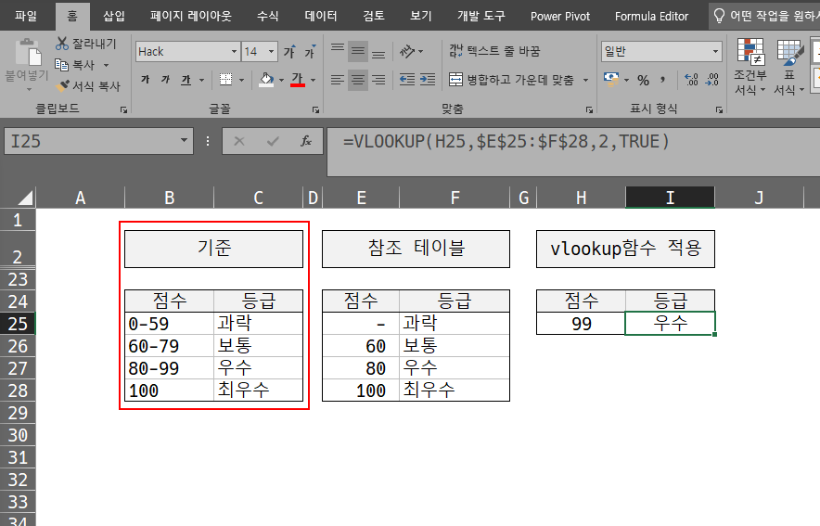Open the Formula Editor tab
This screenshot has width=820, height=526.
(x=651, y=16)
